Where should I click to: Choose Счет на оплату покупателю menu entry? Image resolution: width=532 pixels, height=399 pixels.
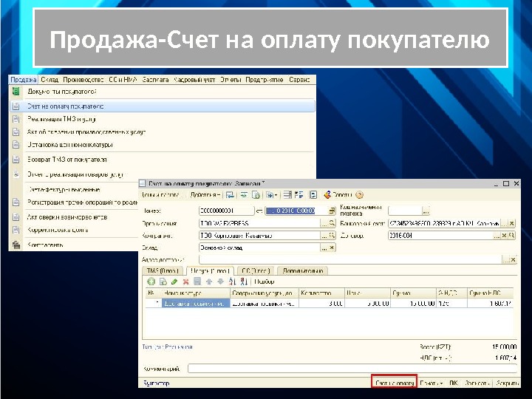[x=163, y=106]
